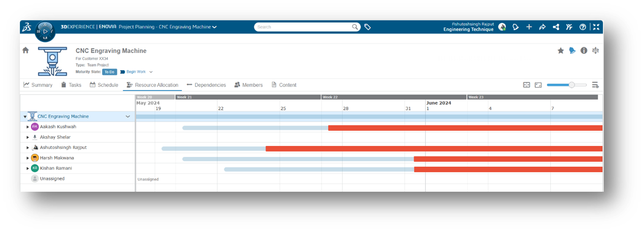Open the project Information icon
644x232 pixels.
[584, 50]
